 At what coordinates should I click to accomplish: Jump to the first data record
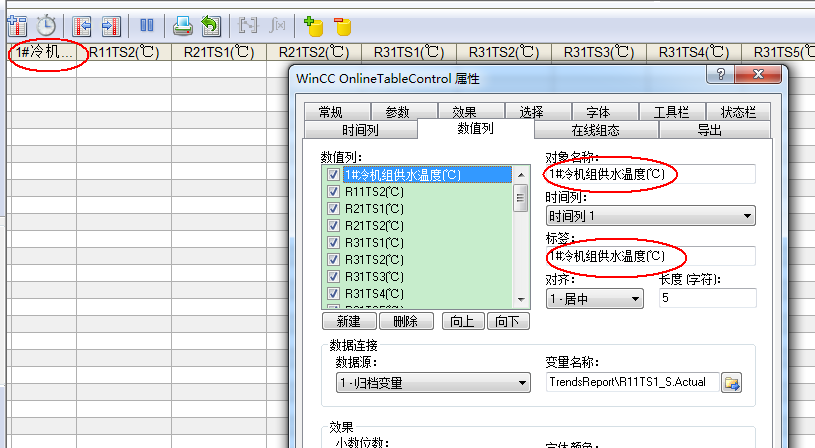click(x=84, y=25)
